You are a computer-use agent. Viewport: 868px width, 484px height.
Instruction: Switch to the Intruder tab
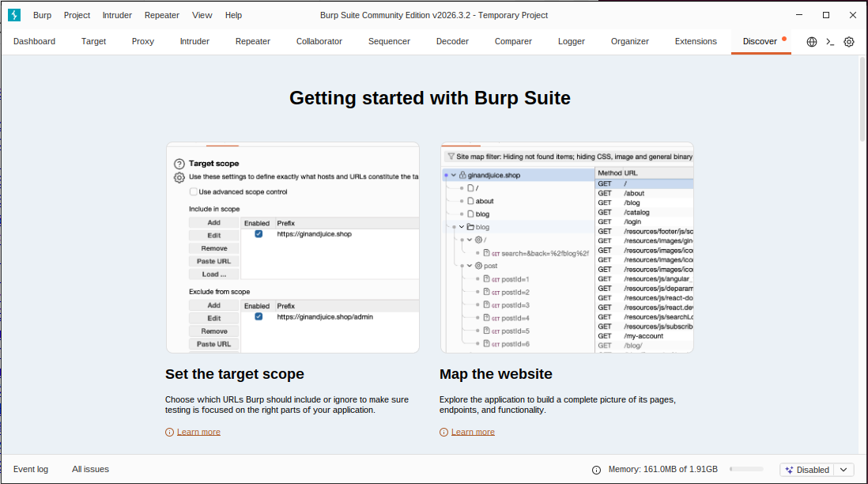point(194,42)
